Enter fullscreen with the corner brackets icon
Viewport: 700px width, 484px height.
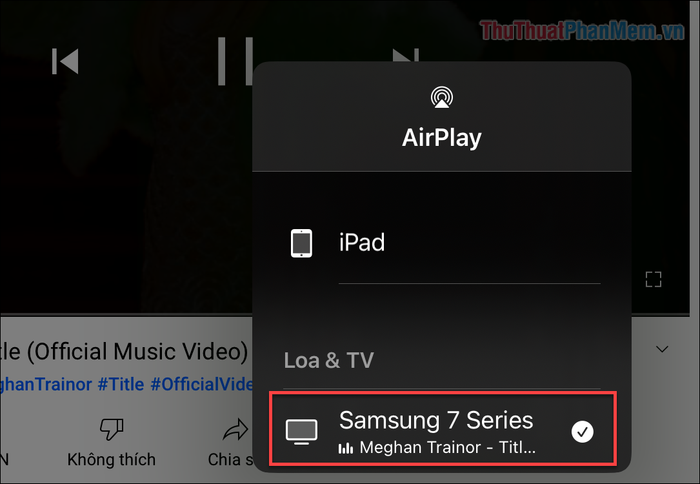pyautogui.click(x=653, y=279)
